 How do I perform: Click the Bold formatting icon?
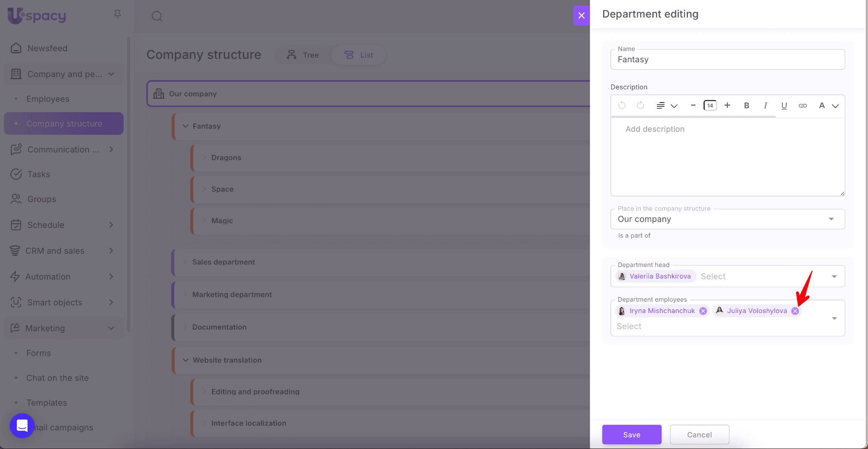pyautogui.click(x=746, y=105)
